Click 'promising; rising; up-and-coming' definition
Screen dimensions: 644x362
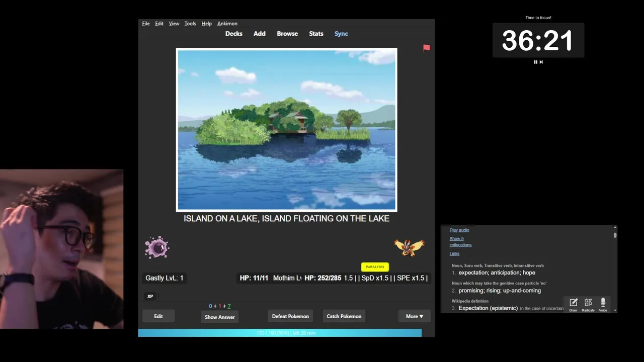[500, 291]
